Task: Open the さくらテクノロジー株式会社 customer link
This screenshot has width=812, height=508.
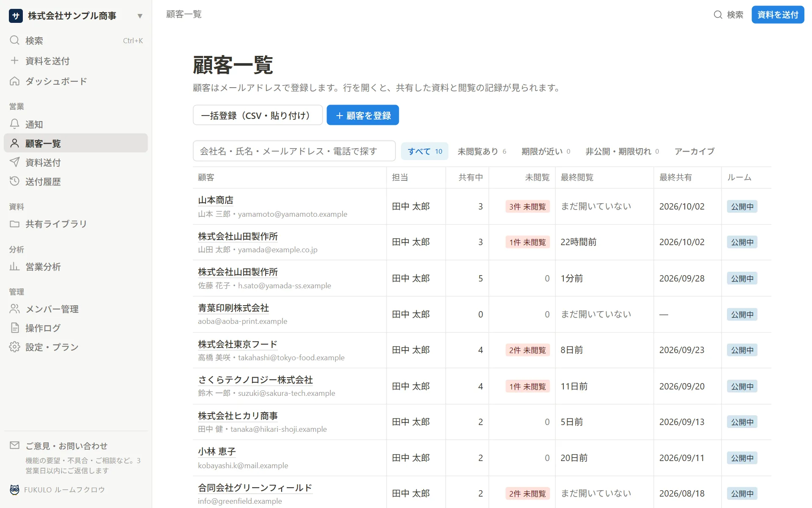Action: (x=255, y=380)
